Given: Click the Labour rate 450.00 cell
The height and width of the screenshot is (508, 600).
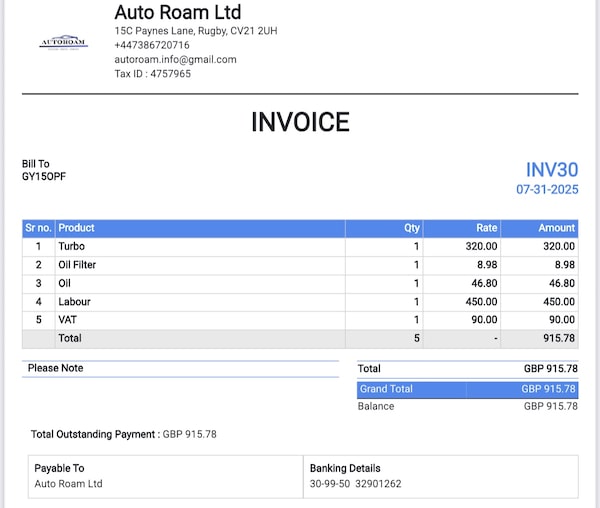Looking at the screenshot, I should [x=478, y=301].
